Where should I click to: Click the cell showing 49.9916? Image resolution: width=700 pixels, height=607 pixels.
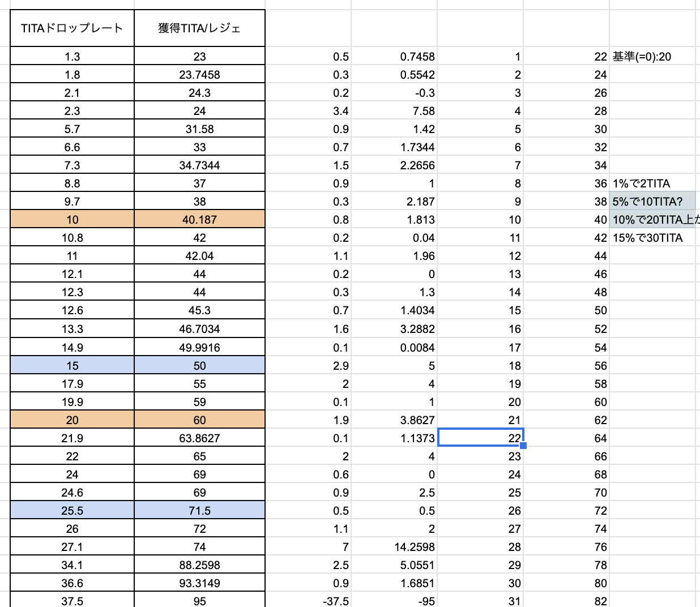click(x=200, y=347)
